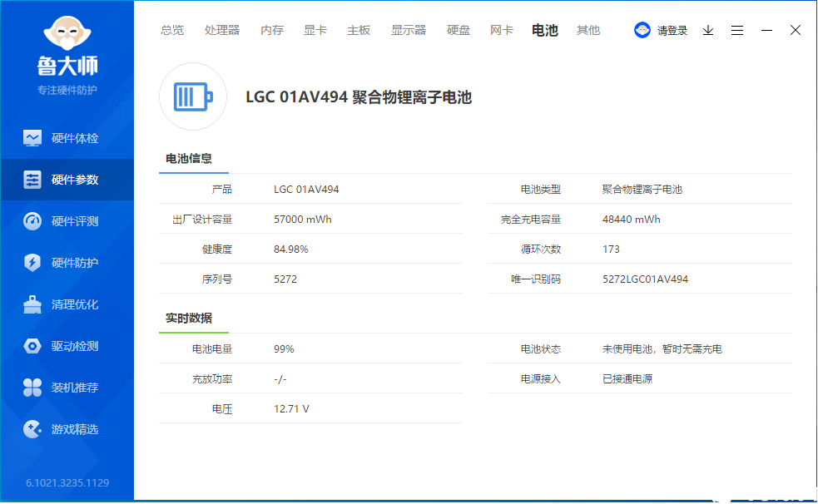Open 硬件防护 shield icon
This screenshot has width=818, height=504.
32,263
